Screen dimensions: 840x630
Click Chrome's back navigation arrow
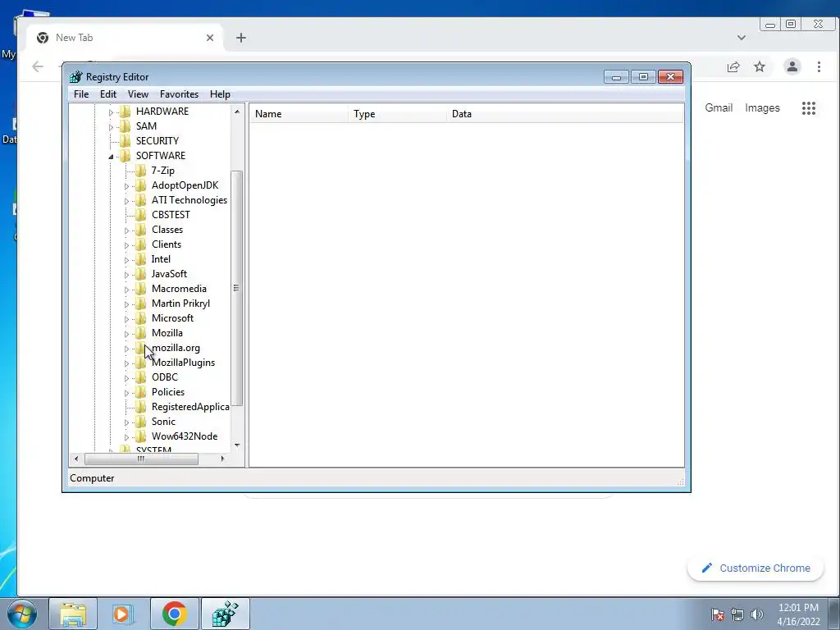click(x=38, y=66)
